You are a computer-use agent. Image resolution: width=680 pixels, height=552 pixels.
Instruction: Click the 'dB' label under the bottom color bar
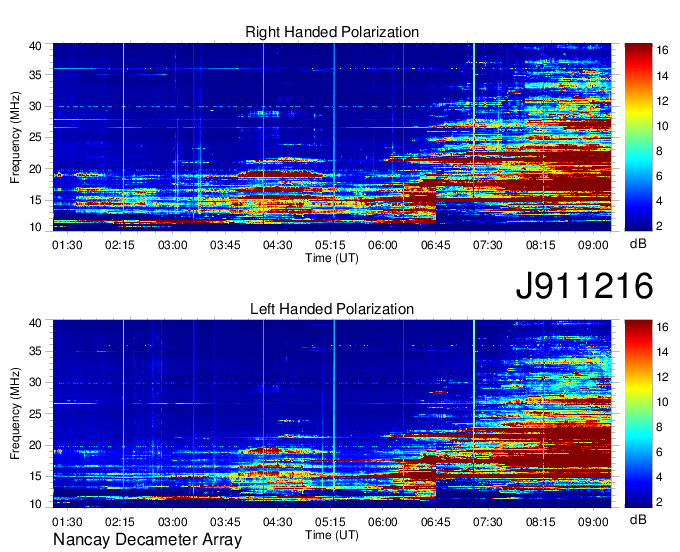[638, 519]
